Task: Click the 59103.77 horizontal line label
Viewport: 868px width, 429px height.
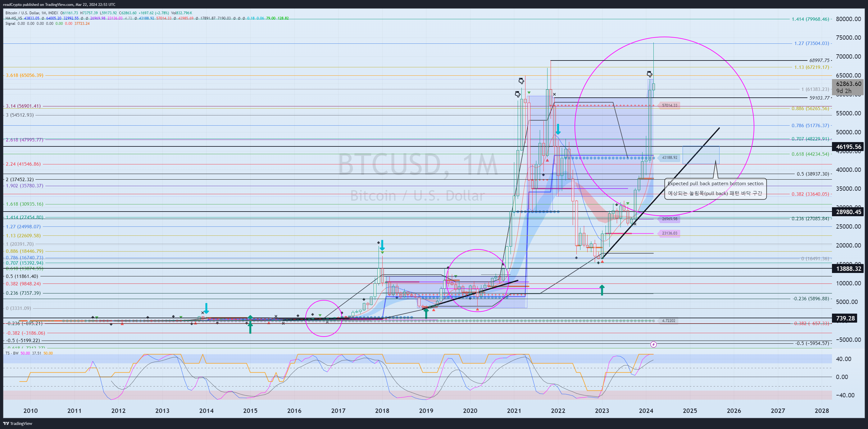Action: point(819,98)
